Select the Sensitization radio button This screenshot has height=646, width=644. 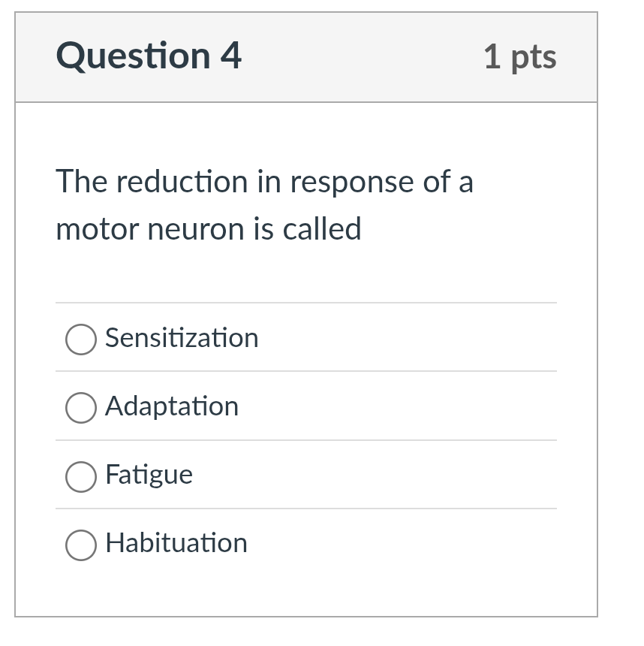[x=80, y=340]
